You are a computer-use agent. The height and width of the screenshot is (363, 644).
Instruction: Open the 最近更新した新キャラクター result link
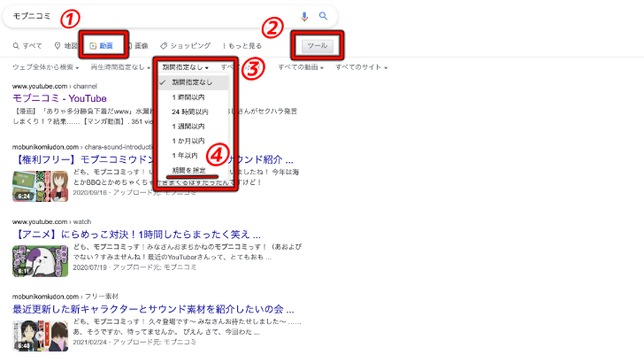click(153, 309)
